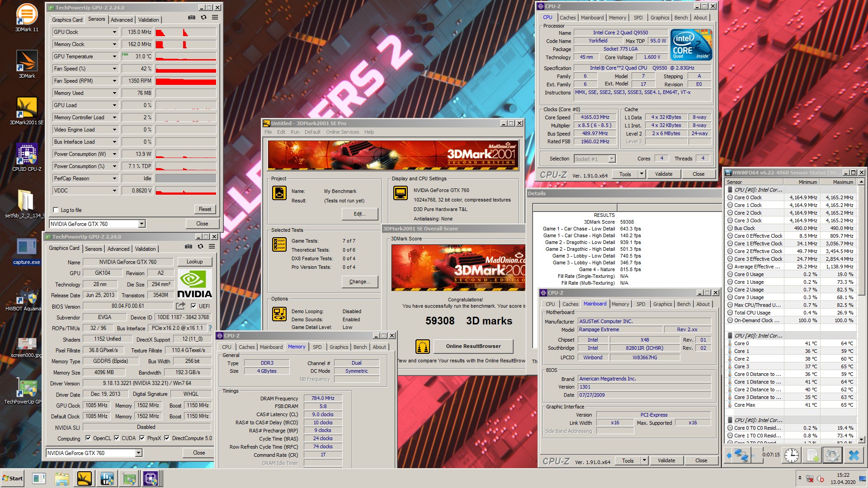Open Tools dropdown arrow in top CPU-Z window

click(x=641, y=174)
